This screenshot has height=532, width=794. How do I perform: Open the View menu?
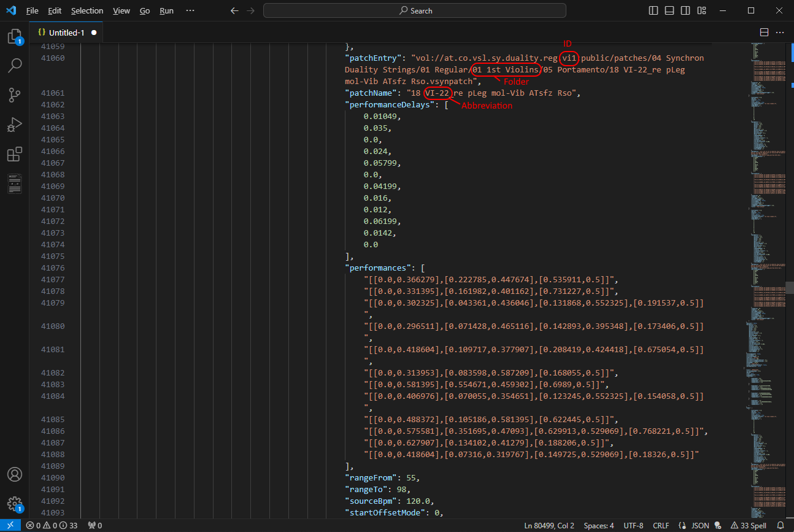click(121, 11)
